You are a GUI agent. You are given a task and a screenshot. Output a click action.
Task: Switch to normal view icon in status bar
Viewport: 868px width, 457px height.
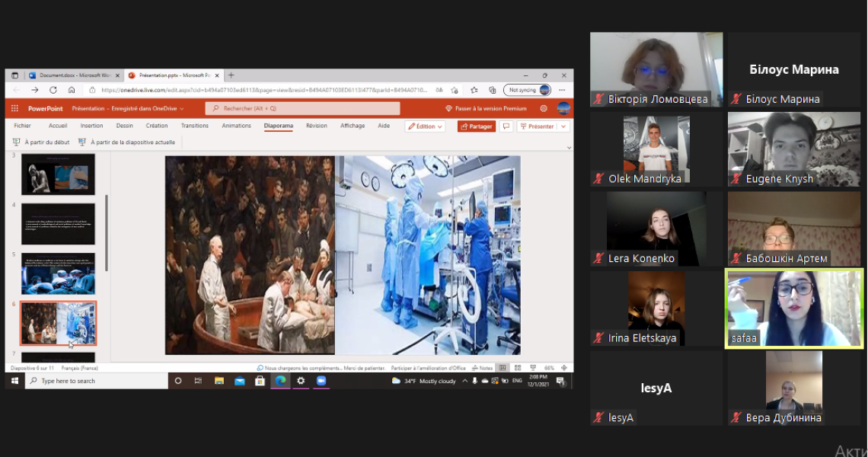coord(503,368)
